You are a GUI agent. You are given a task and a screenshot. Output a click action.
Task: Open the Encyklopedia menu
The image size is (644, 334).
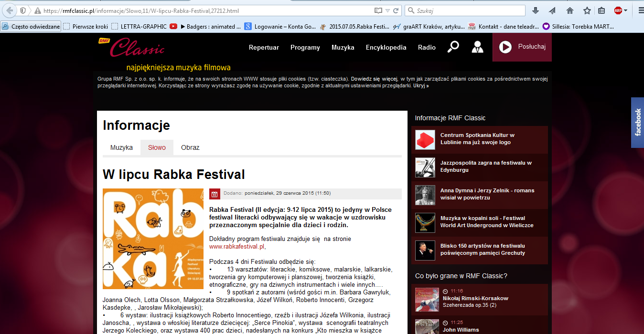[x=386, y=47]
